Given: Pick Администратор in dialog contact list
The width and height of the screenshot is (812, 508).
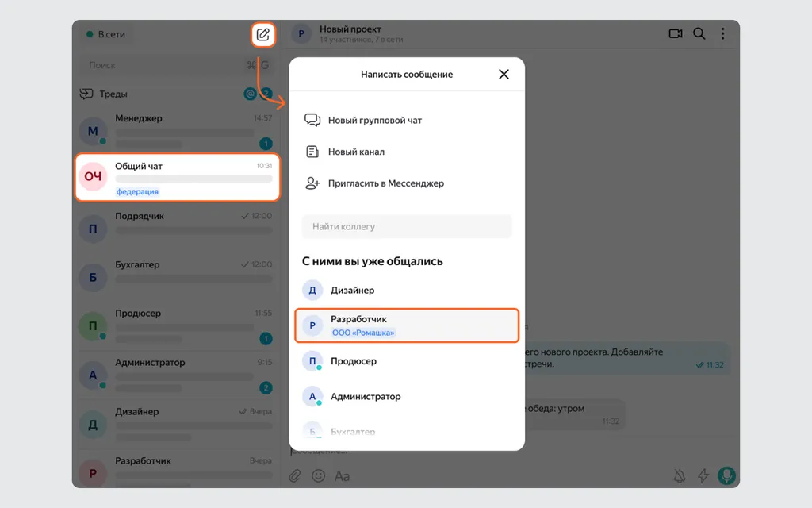Looking at the screenshot, I should pos(407,397).
